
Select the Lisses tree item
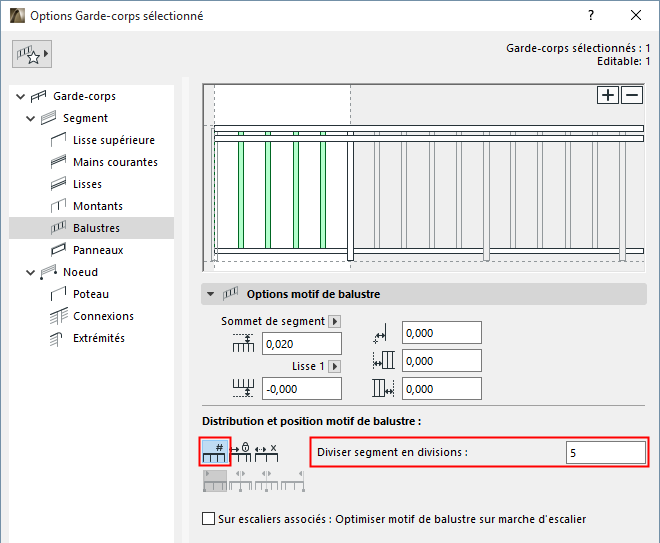[87, 184]
